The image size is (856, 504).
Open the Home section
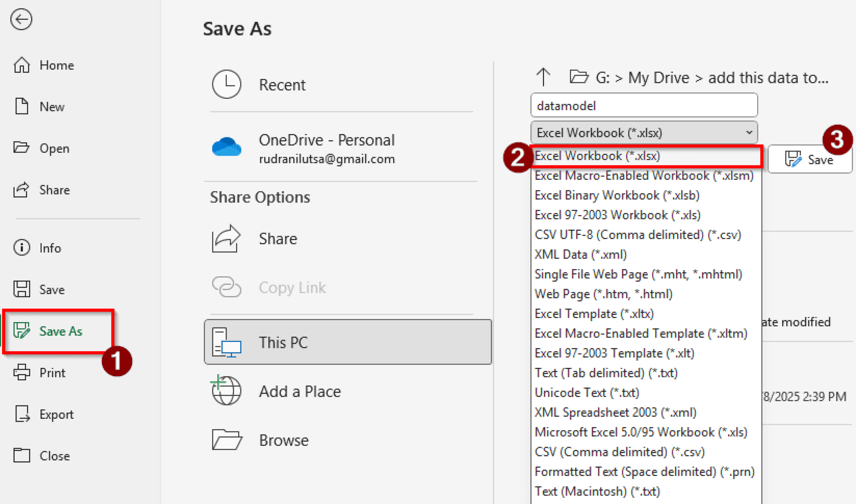56,65
